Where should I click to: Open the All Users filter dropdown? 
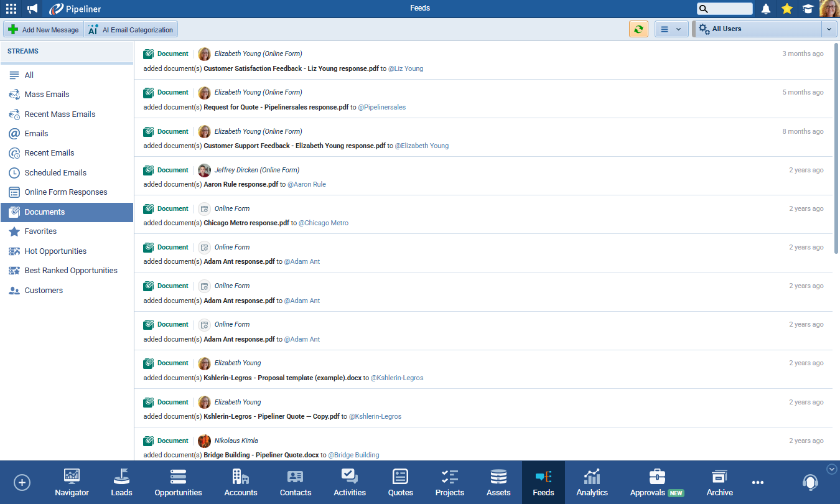pos(757,29)
